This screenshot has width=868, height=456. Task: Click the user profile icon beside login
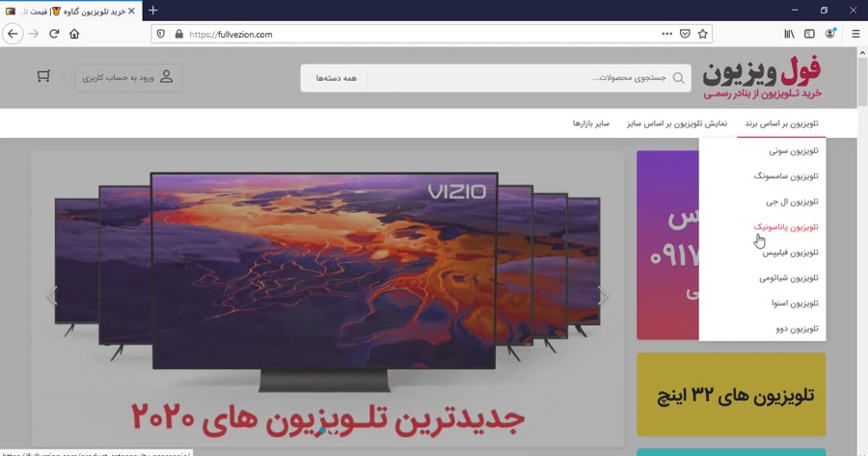point(166,77)
